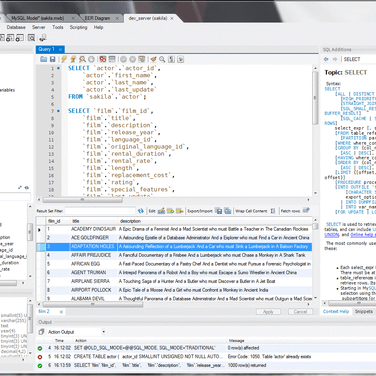Click the description column header
Screen dimensions: 376x376
pos(215,221)
